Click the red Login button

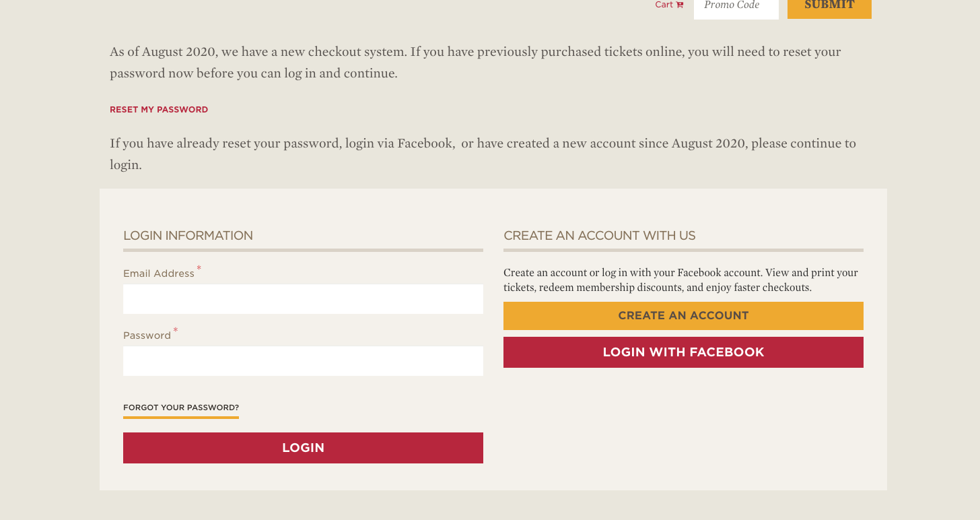point(303,448)
